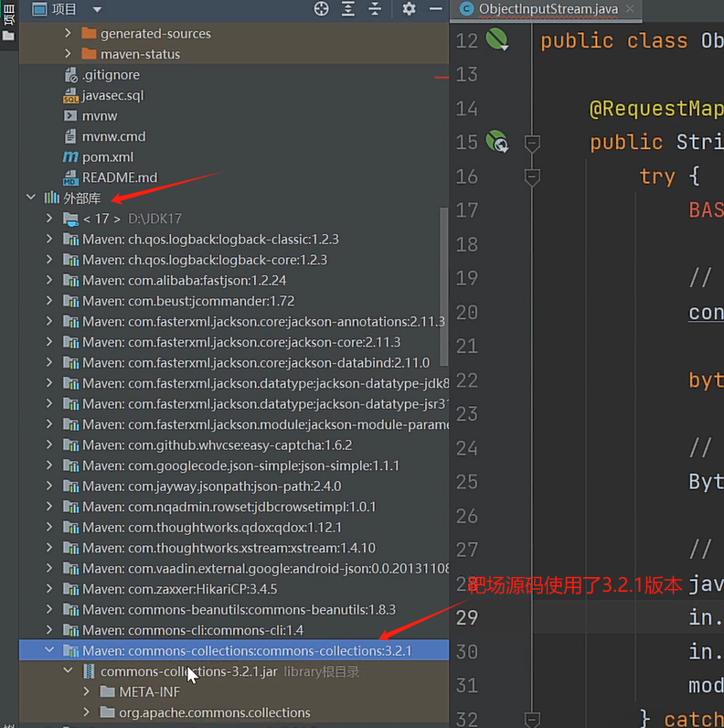Select pom.xml in the project tree
Viewport: 724px width, 728px height.
[107, 156]
